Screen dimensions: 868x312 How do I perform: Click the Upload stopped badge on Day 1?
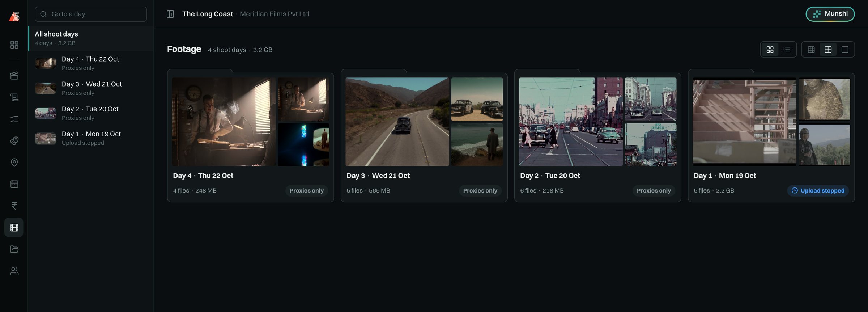click(x=818, y=191)
